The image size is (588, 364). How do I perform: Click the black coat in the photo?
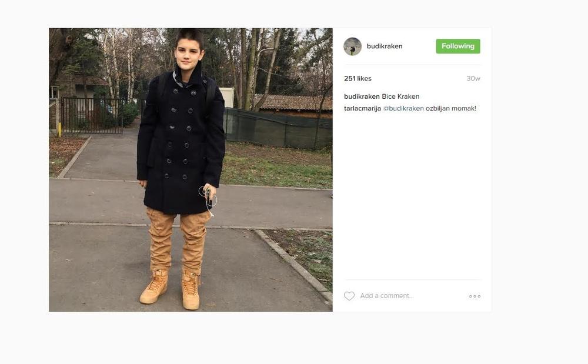coord(181,142)
